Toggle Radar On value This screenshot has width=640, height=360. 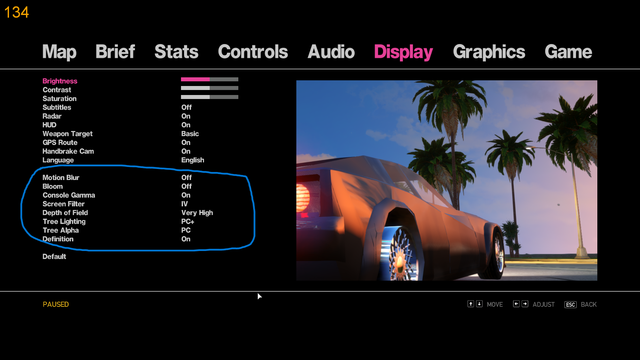pyautogui.click(x=186, y=116)
